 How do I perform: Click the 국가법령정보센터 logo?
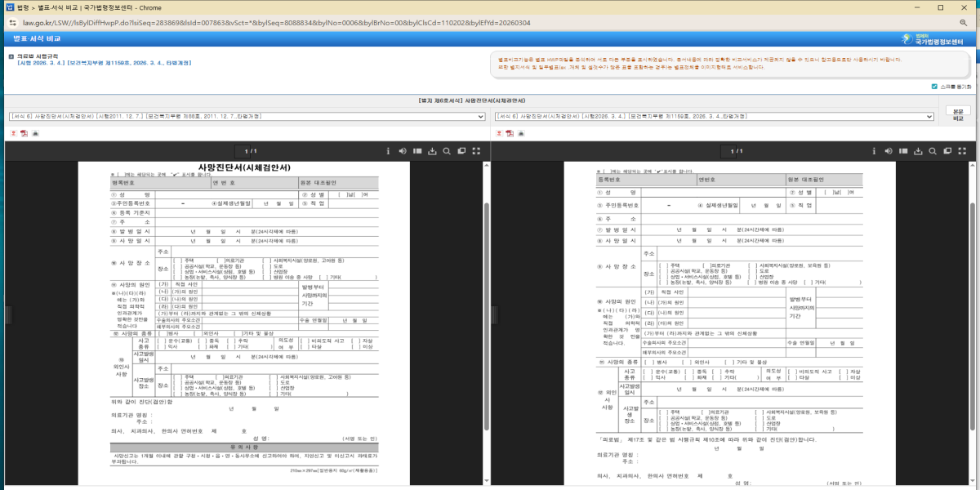pos(938,38)
